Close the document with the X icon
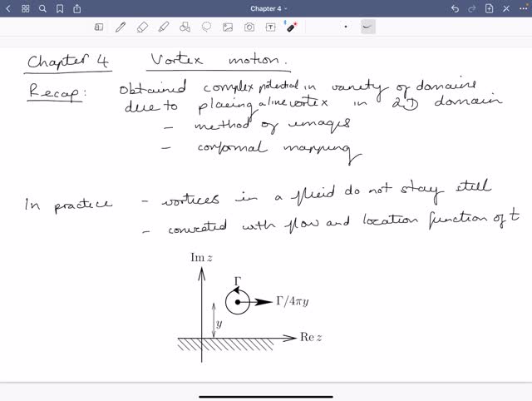The height and width of the screenshot is (401, 532). tap(506, 8)
